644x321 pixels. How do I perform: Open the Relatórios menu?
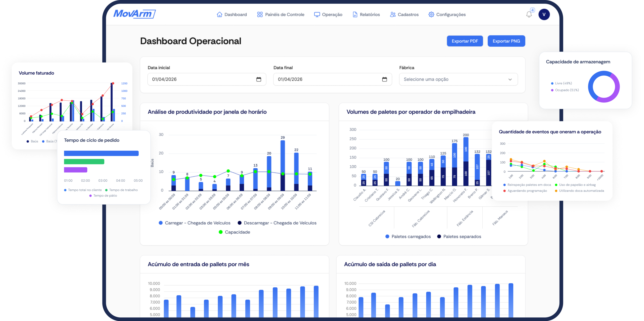(x=366, y=14)
